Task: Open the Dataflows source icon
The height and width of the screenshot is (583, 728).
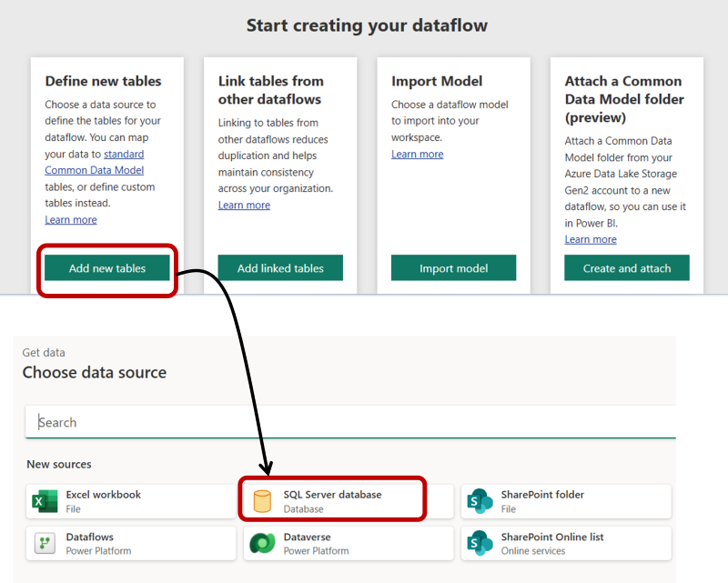Action: click(45, 543)
